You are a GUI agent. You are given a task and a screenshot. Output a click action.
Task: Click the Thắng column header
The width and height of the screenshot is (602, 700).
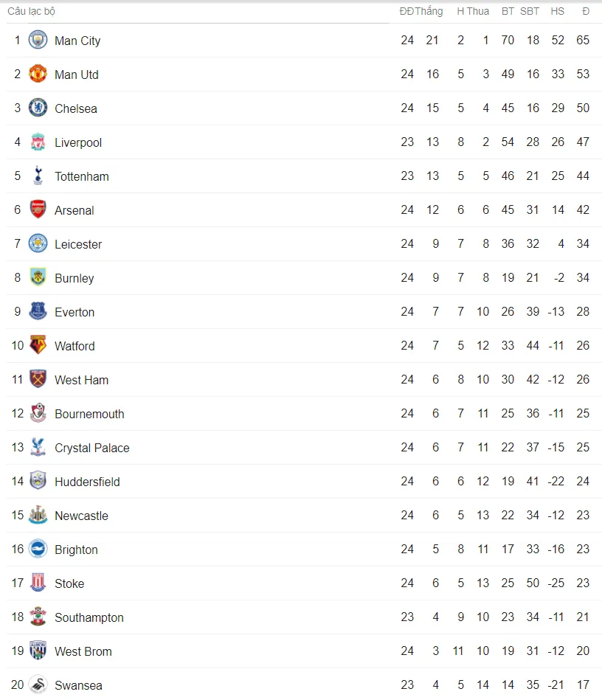pyautogui.click(x=429, y=11)
